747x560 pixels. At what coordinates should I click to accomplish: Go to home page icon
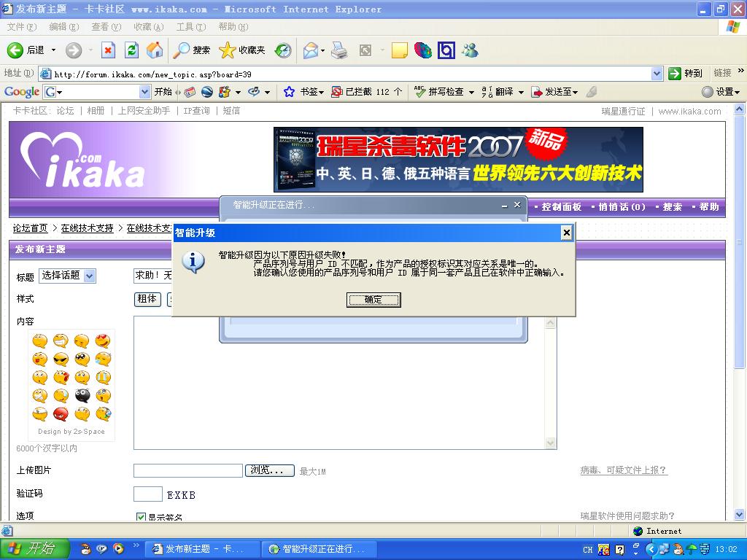[x=155, y=50]
